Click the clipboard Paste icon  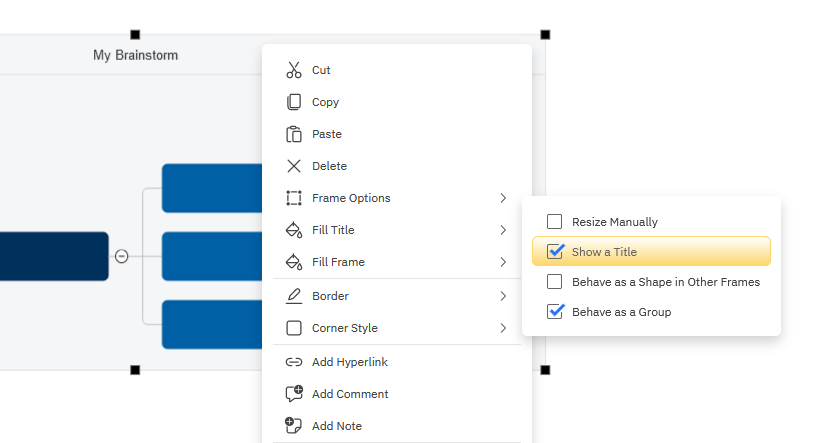(x=293, y=134)
